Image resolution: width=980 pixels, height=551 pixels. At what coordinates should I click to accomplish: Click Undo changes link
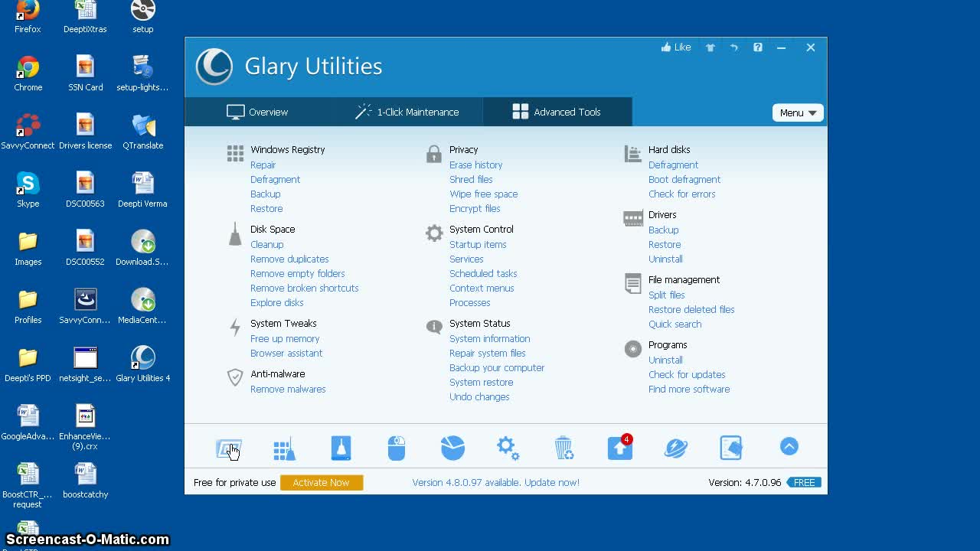click(479, 397)
